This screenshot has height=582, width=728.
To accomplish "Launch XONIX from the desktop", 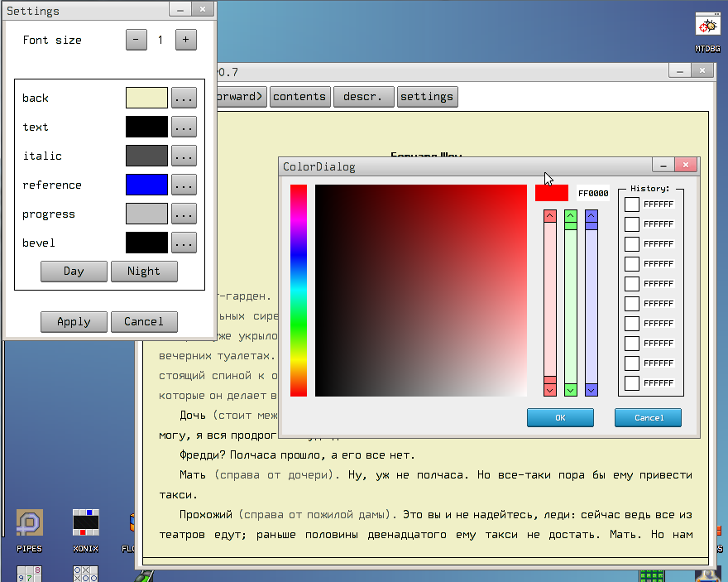I will pyautogui.click(x=85, y=523).
